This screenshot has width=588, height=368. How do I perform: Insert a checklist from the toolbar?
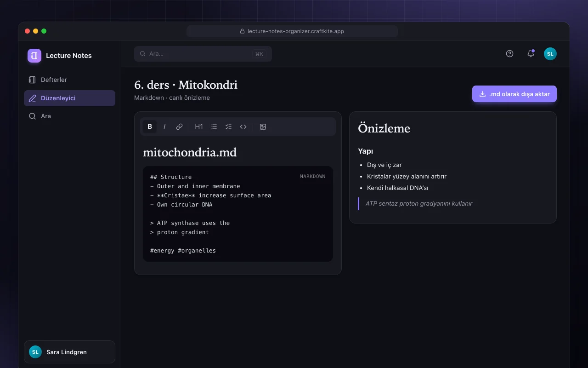click(x=228, y=126)
